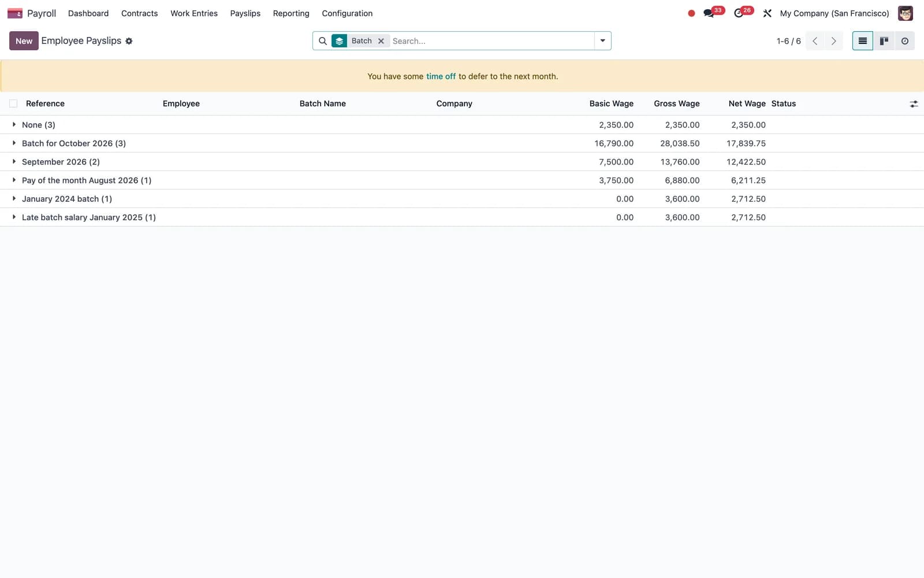
Task: Open the Payslips menu
Action: [245, 13]
